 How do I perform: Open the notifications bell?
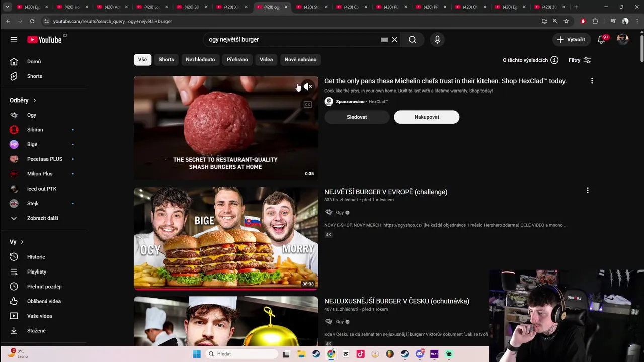click(x=601, y=40)
